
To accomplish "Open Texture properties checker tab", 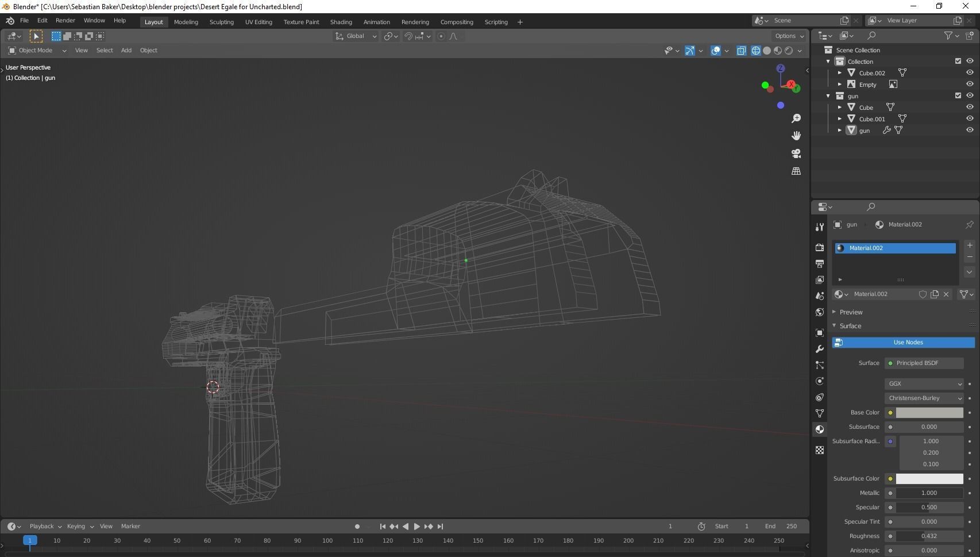I will pyautogui.click(x=820, y=450).
